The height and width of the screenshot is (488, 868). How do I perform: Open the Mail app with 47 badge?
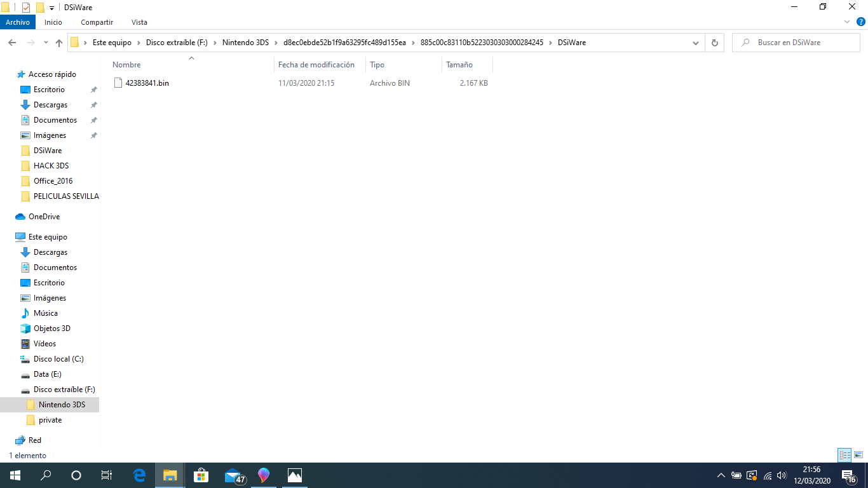234,475
